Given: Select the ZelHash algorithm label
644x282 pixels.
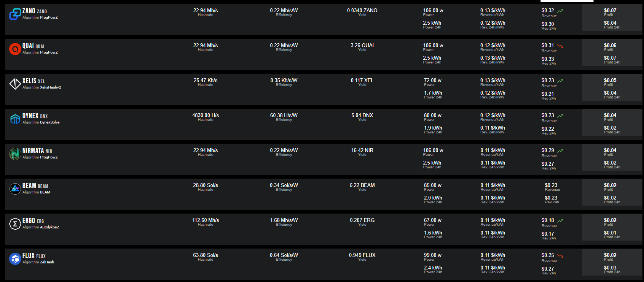Looking at the screenshot, I should pyautogui.click(x=47, y=262).
